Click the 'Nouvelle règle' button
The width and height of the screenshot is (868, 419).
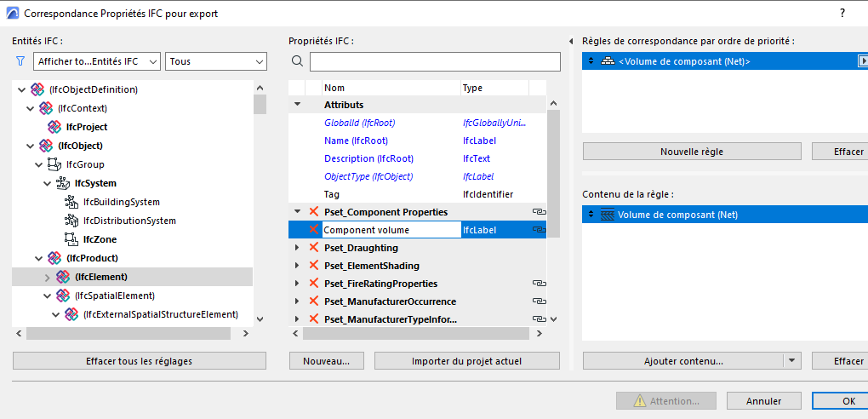692,152
